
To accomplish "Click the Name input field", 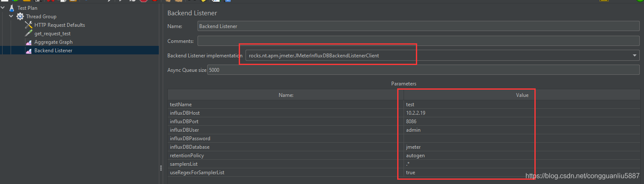I will [418, 26].
